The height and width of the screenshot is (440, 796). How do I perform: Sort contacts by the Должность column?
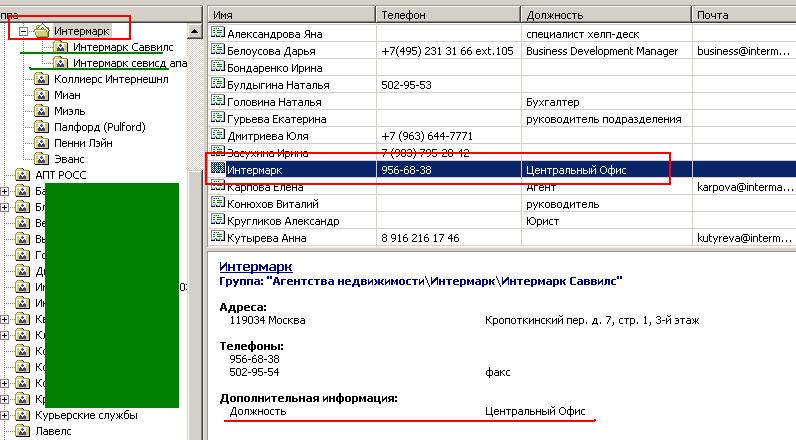click(606, 15)
